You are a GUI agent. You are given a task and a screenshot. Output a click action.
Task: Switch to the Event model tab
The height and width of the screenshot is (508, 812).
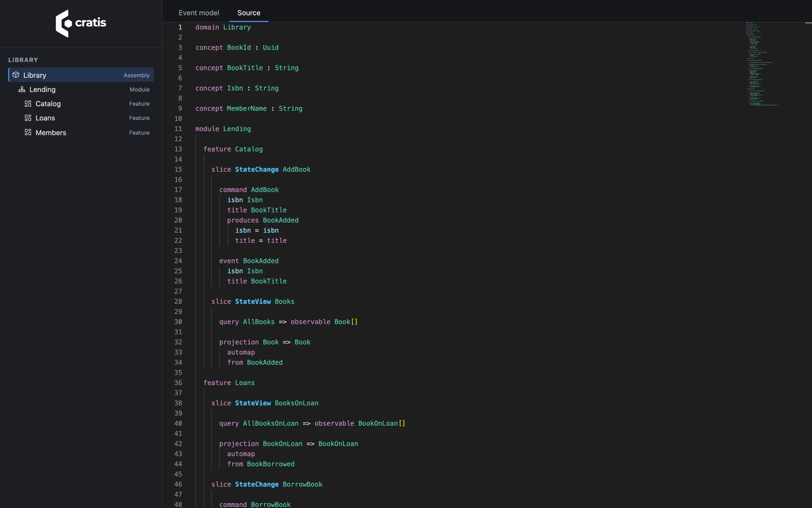(x=199, y=13)
